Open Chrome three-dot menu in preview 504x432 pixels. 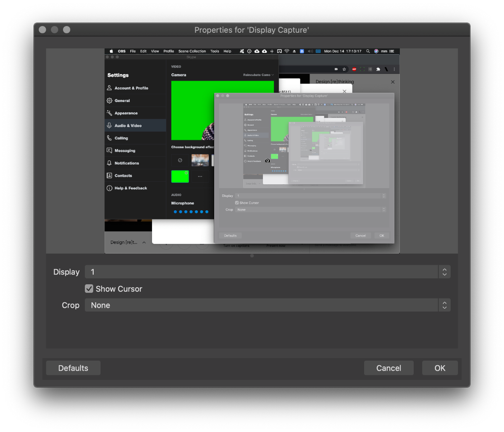click(x=394, y=69)
